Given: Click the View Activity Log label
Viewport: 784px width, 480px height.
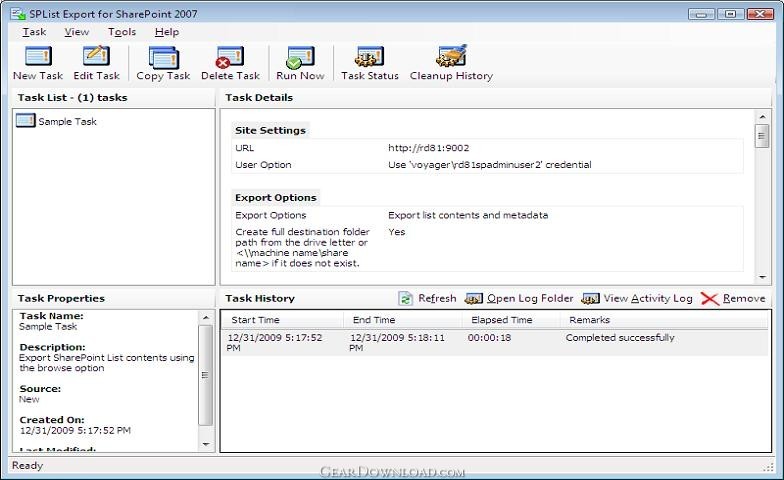Looking at the screenshot, I should click(648, 298).
